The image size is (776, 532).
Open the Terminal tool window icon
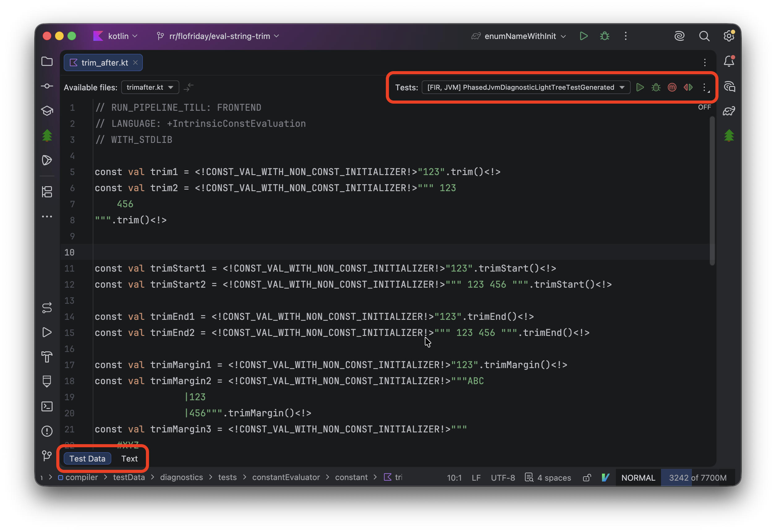(x=47, y=406)
